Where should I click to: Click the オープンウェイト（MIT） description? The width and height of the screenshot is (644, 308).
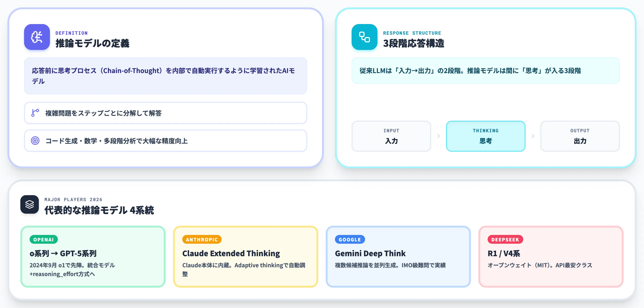540,265
